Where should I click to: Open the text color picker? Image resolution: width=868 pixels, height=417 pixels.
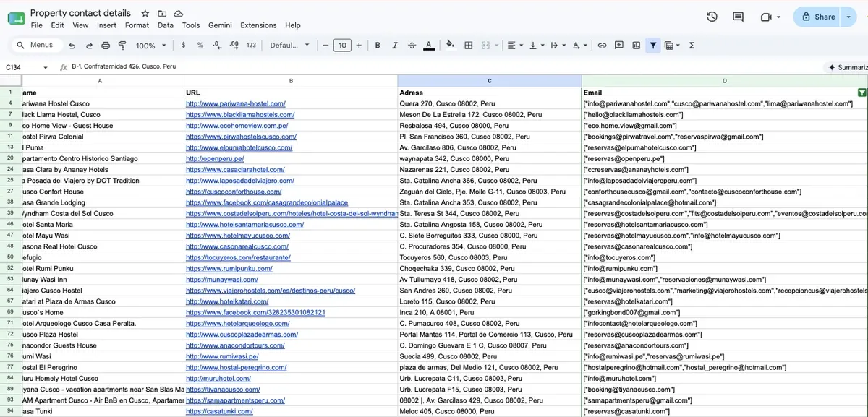[x=429, y=46]
